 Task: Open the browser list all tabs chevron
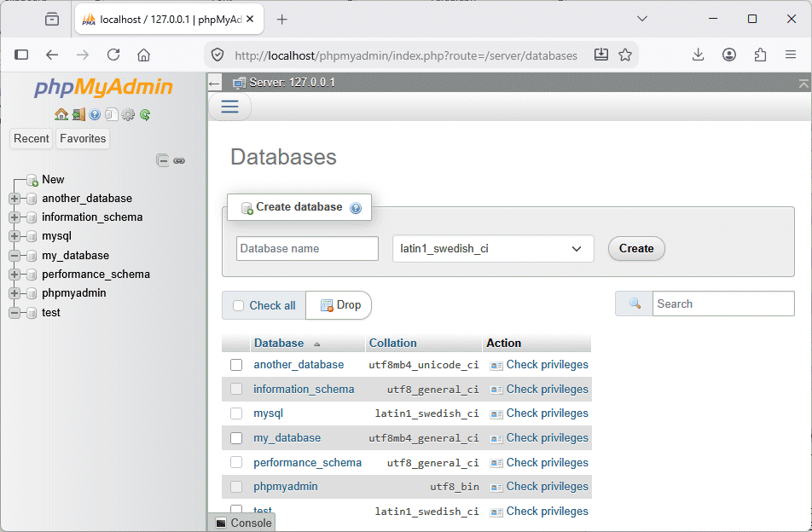coord(642,19)
